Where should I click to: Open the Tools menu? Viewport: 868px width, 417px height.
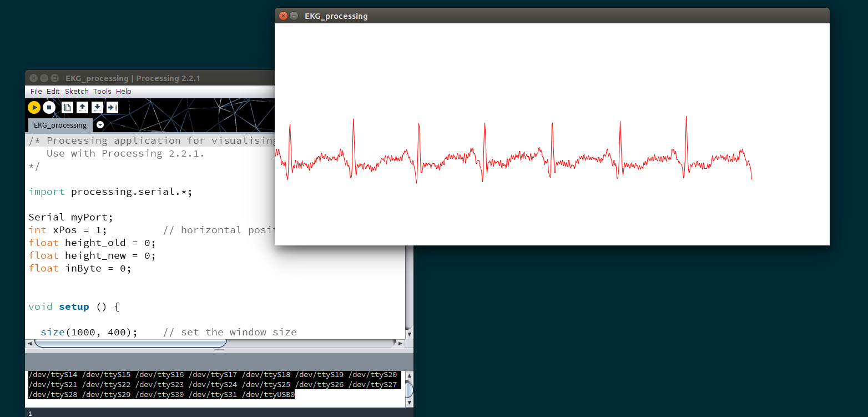pyautogui.click(x=102, y=92)
